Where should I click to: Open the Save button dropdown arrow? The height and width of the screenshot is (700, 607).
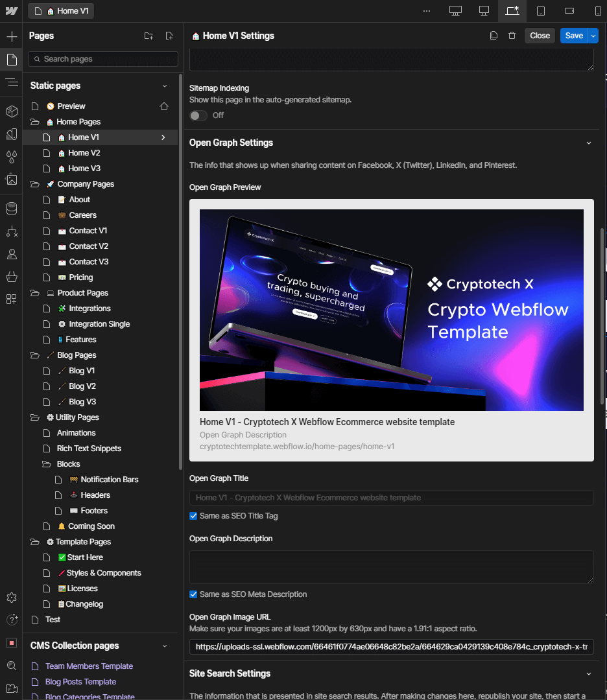(x=593, y=36)
